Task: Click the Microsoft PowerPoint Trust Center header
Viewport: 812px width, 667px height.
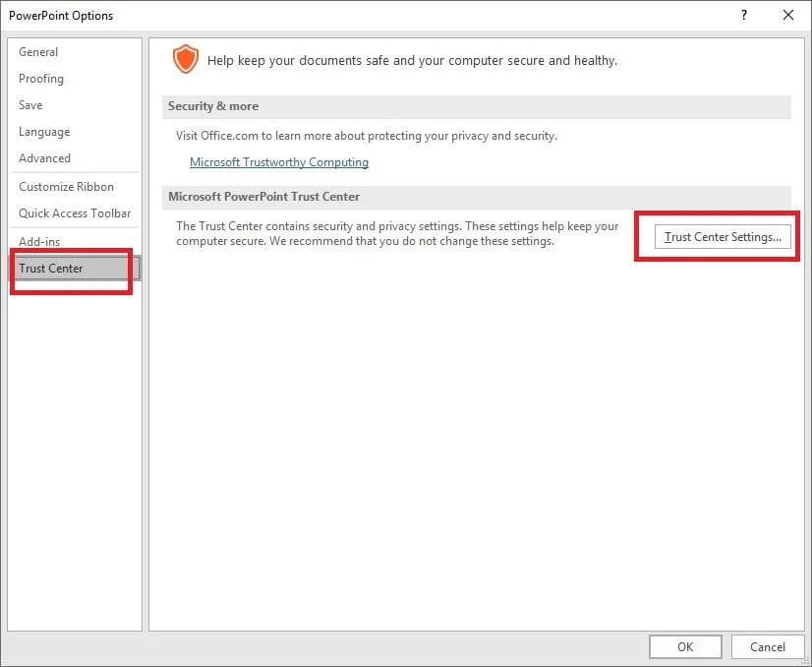Action: click(x=263, y=197)
